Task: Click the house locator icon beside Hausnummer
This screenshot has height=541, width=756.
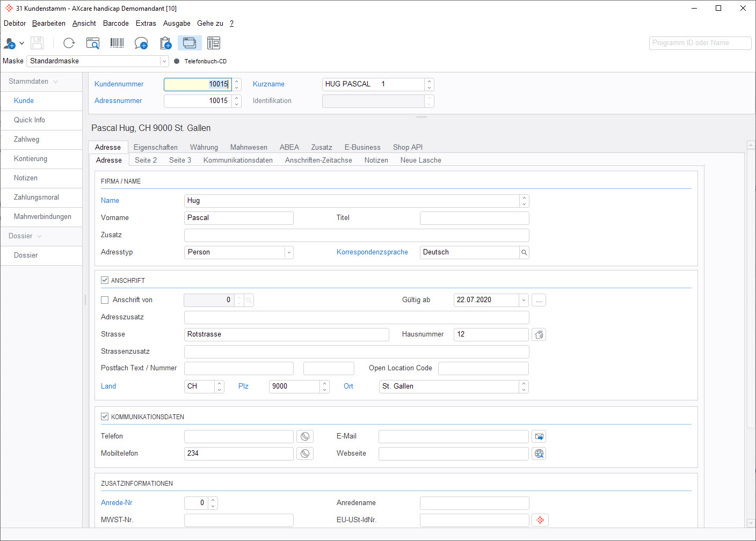Action: [539, 334]
